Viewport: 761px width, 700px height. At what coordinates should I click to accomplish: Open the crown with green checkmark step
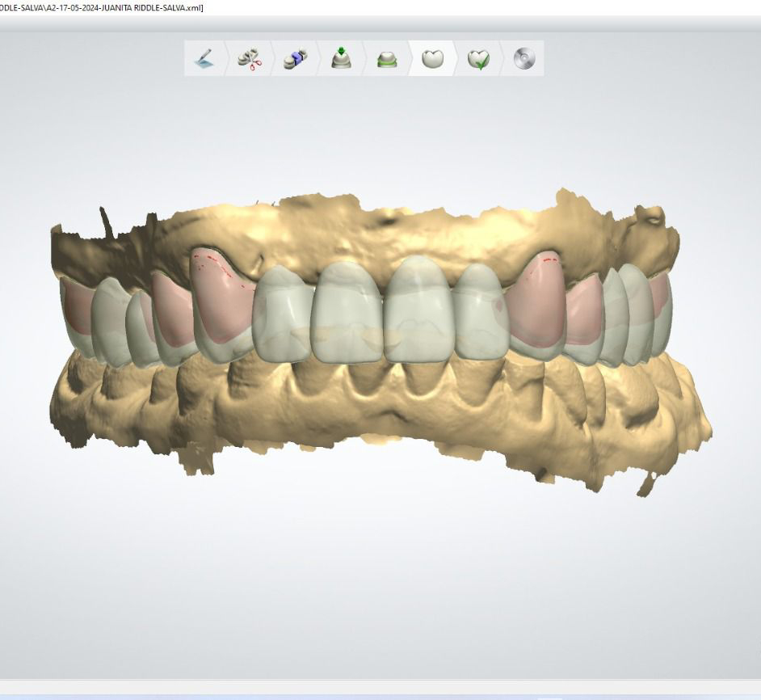479,59
